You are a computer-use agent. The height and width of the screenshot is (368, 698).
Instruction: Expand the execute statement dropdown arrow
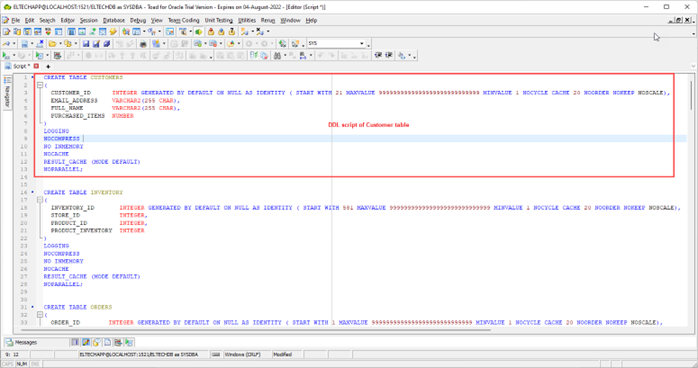tap(14, 55)
